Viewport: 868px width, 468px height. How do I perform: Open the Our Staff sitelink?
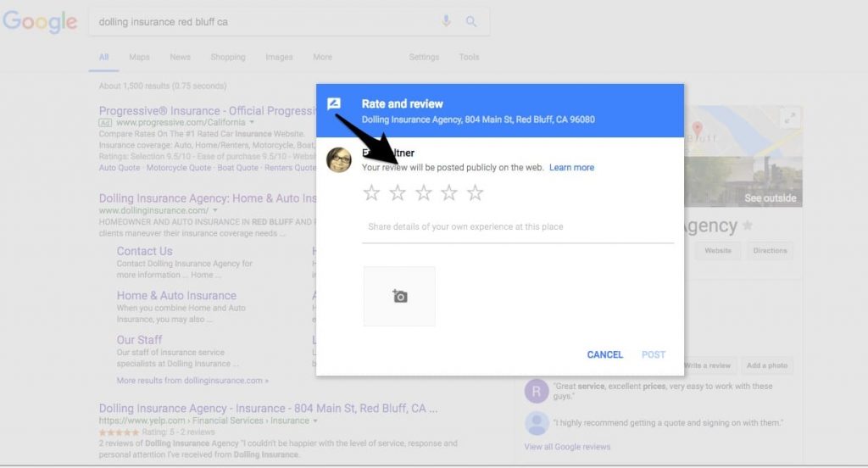coord(140,340)
